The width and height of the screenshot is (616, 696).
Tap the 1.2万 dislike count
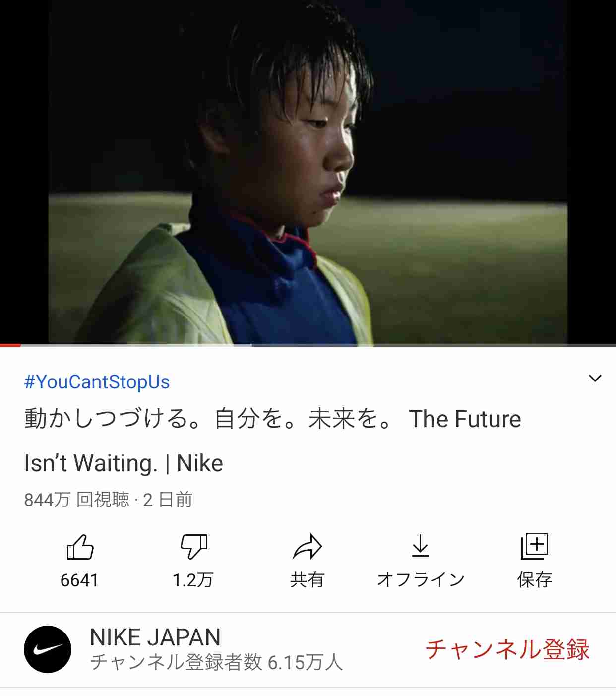click(x=193, y=580)
